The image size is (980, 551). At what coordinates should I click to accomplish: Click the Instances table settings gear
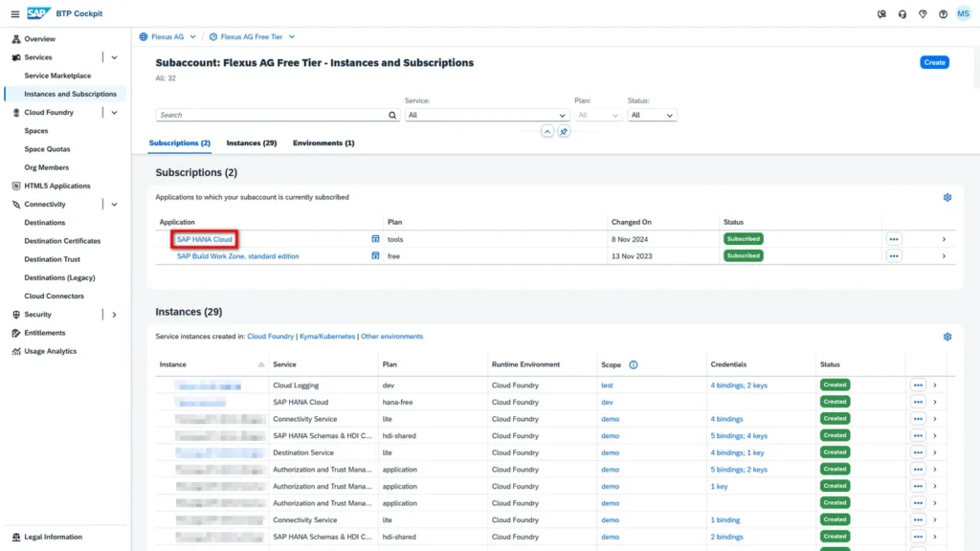(x=947, y=337)
